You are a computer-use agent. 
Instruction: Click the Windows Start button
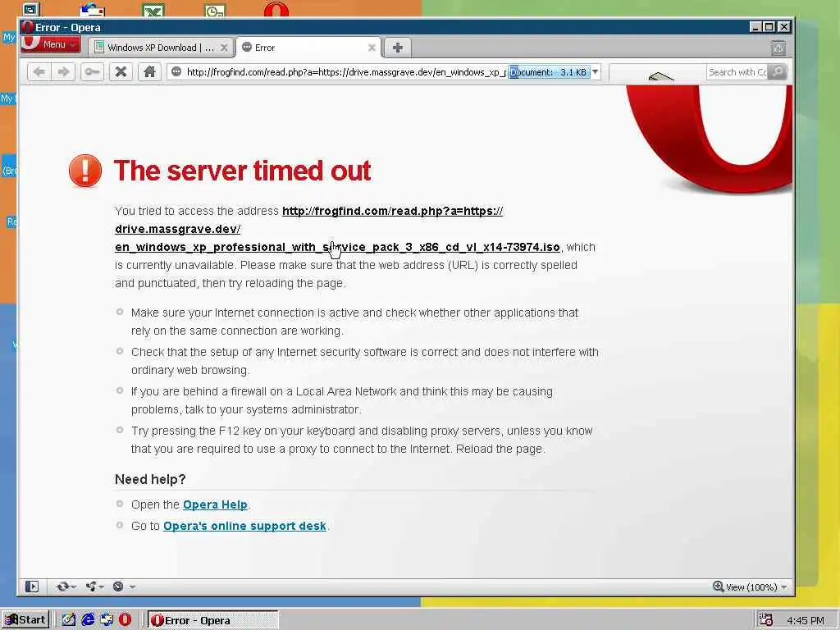[x=25, y=620]
